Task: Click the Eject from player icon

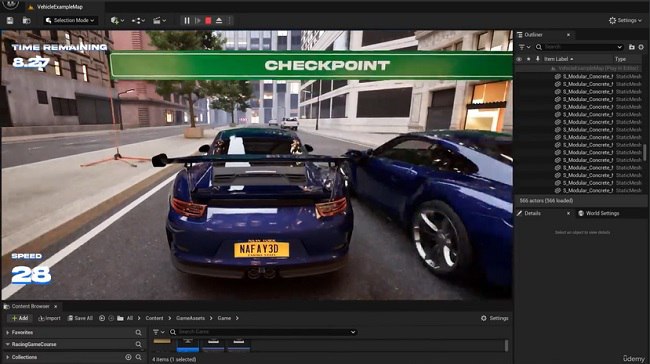Action: point(219,20)
